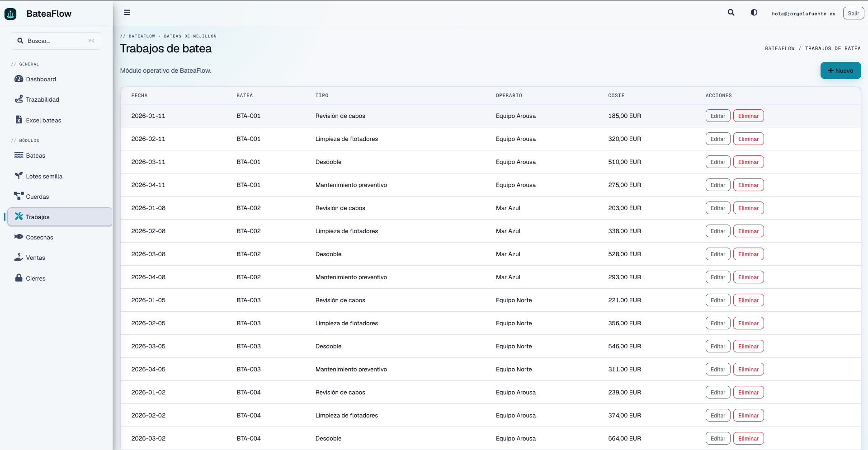Edit the 2026-02-02 BTA-004 row
The height and width of the screenshot is (450, 868).
[x=717, y=415]
